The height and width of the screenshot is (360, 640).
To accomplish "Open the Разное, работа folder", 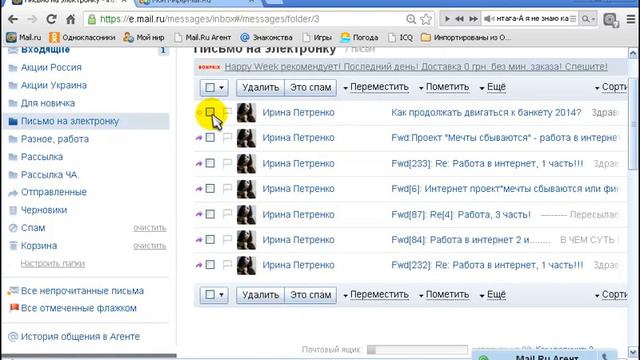I will click(55, 139).
